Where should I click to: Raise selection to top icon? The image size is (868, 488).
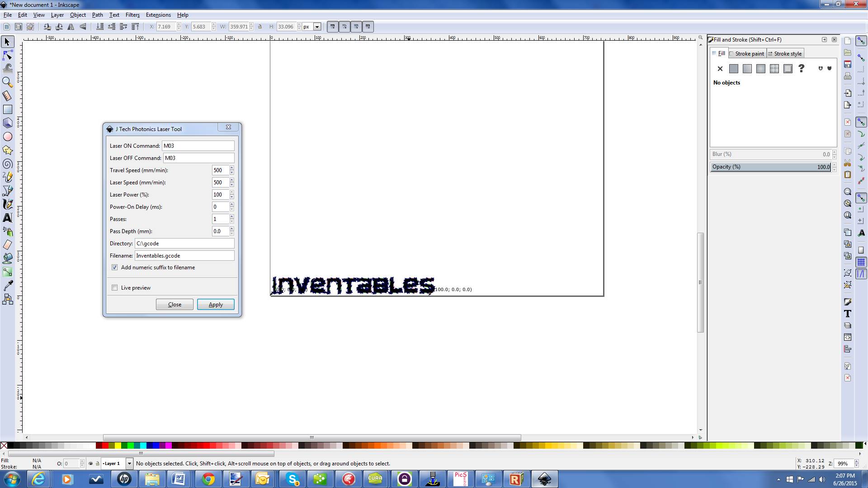tap(135, 27)
